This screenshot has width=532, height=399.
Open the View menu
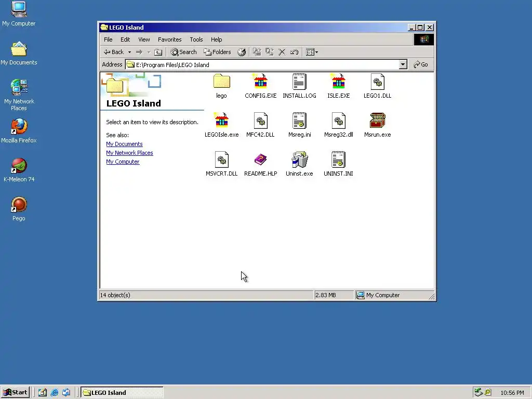144,39
